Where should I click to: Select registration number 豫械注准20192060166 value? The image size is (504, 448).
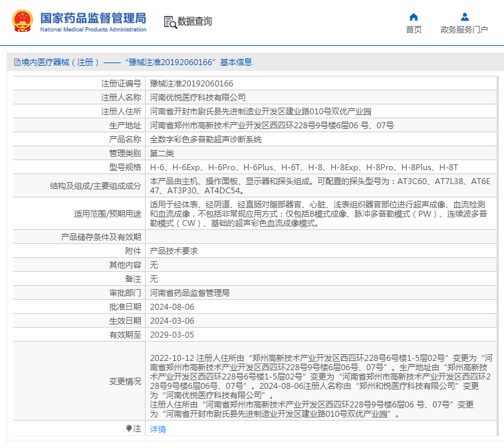pyautogui.click(x=191, y=84)
